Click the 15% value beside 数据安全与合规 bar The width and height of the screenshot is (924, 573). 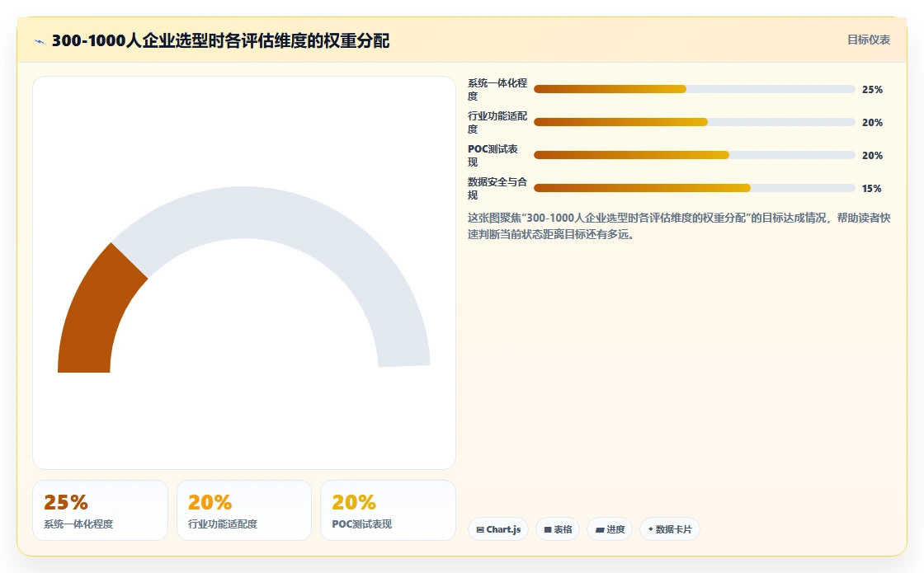click(871, 189)
